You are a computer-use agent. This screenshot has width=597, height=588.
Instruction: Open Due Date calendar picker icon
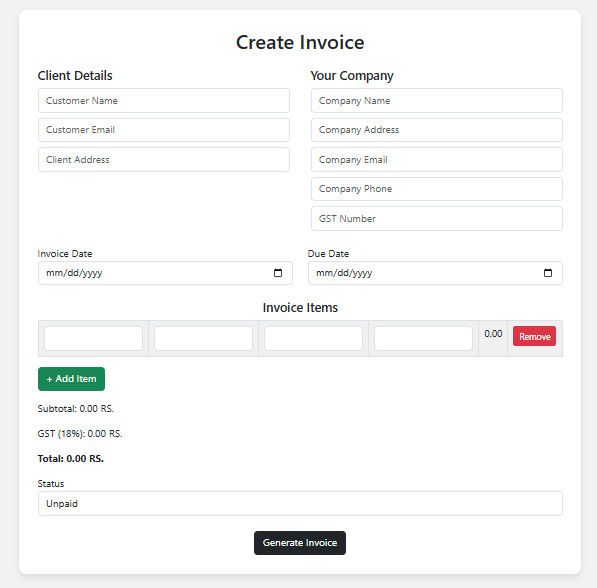pos(548,273)
